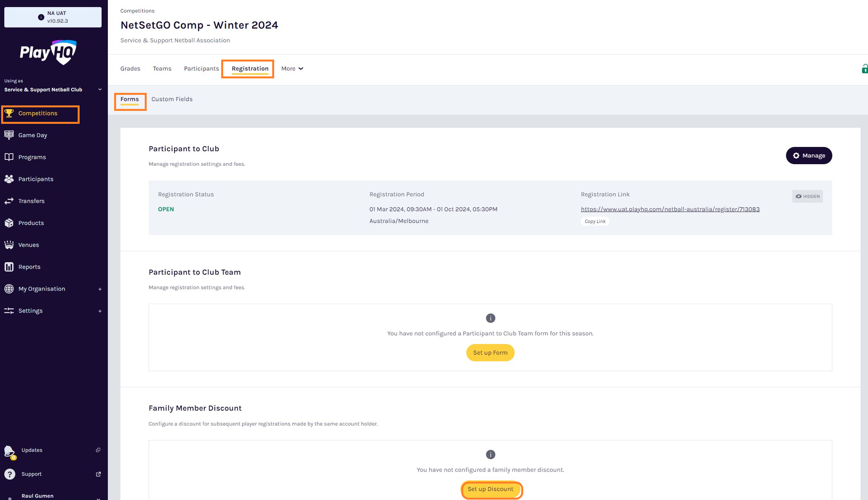Click the info icon in NA UAT banner
Image resolution: width=868 pixels, height=500 pixels.
(x=41, y=17)
